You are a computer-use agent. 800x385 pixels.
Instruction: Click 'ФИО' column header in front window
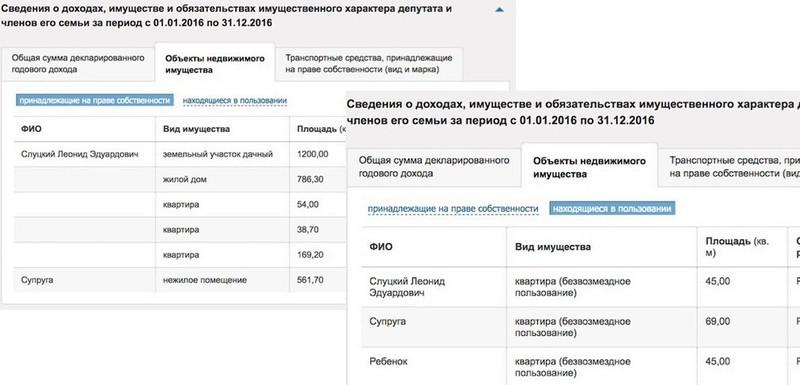click(381, 247)
